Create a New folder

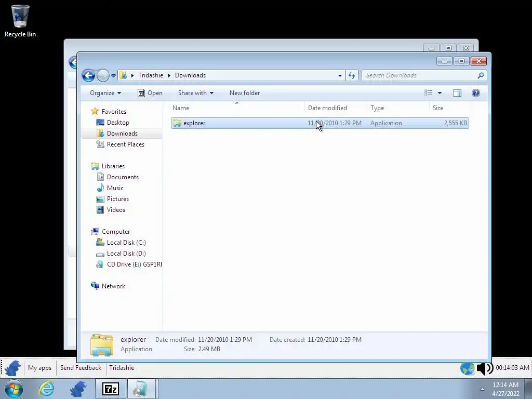point(245,93)
